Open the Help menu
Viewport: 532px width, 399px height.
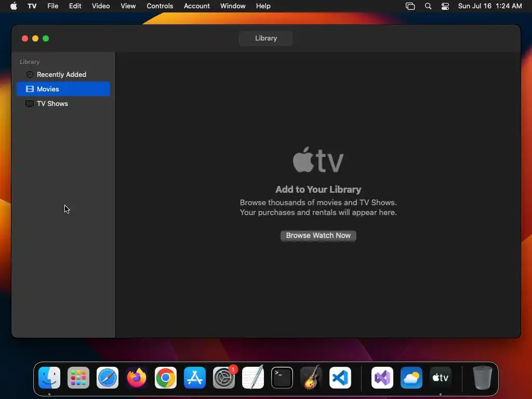pyautogui.click(x=263, y=6)
